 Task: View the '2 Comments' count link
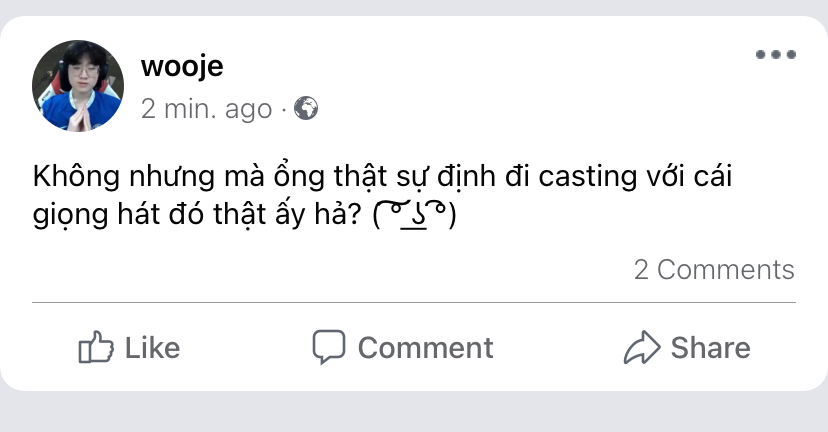pos(714,270)
